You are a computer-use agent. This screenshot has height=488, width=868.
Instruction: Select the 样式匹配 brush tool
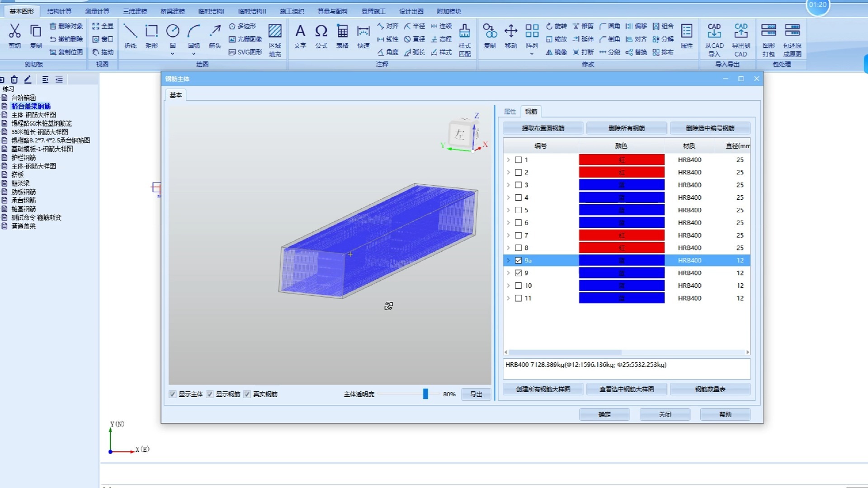[x=465, y=40]
